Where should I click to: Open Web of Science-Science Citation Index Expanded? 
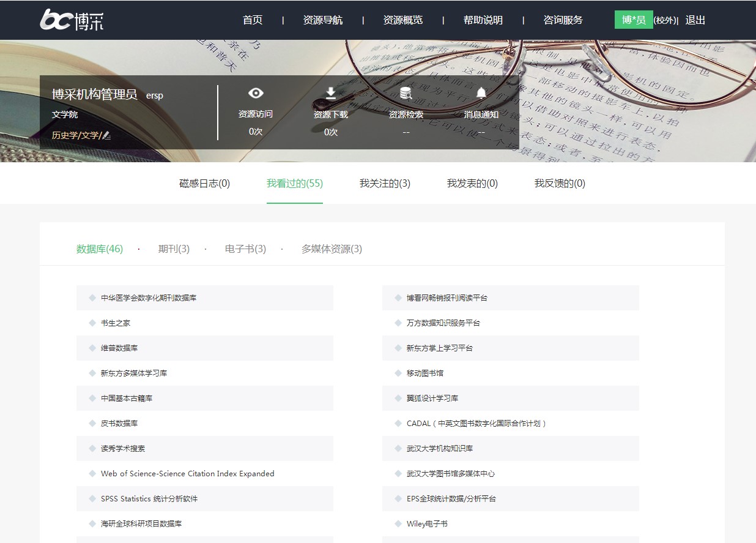[x=188, y=474]
